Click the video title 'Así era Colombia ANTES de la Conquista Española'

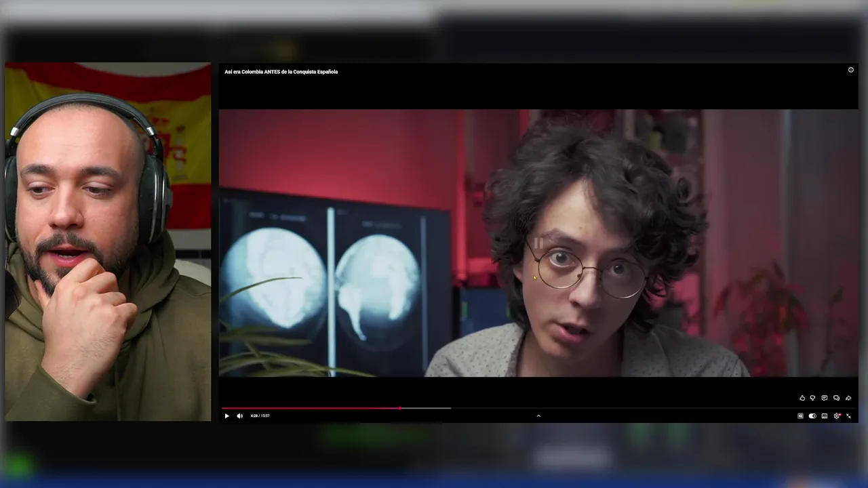point(281,72)
